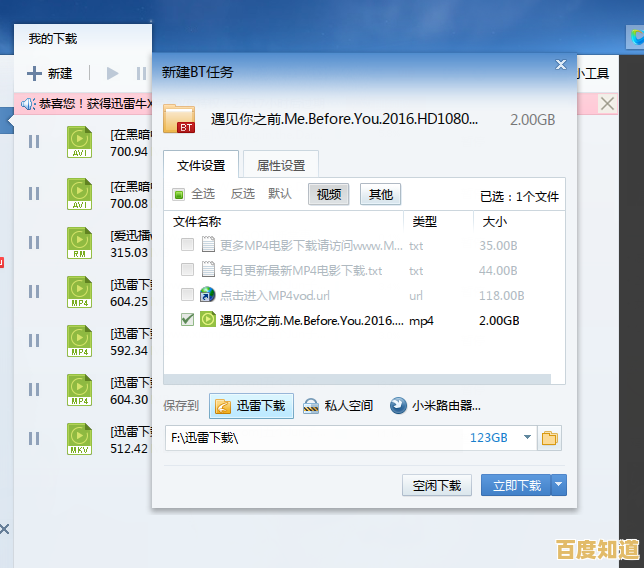Image resolution: width=644 pixels, height=568 pixels.
Task: Click the text file icon for 每日更新最新MP4电影下载.txt
Action: click(x=208, y=269)
